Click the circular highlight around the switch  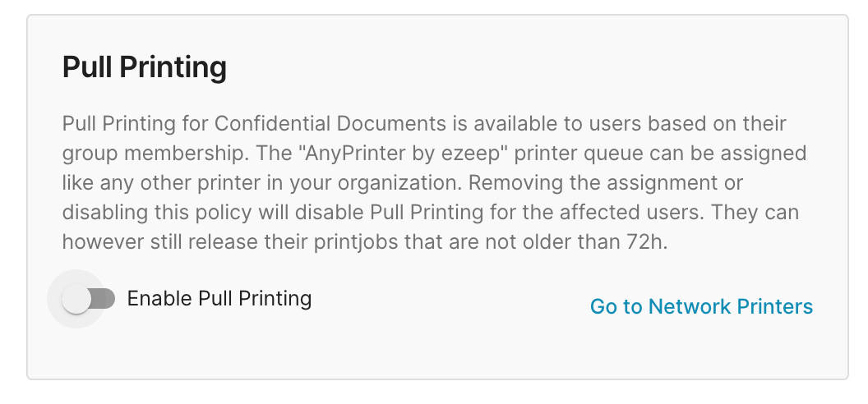coord(76,299)
